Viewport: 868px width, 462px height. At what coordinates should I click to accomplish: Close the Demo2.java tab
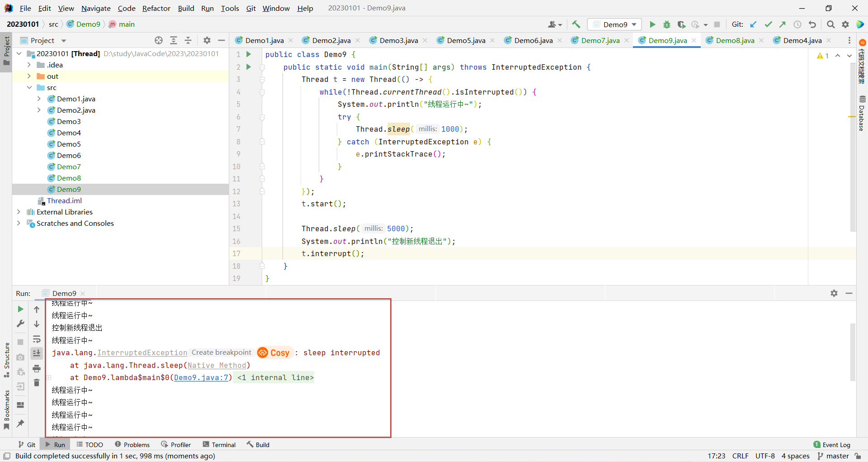click(358, 40)
